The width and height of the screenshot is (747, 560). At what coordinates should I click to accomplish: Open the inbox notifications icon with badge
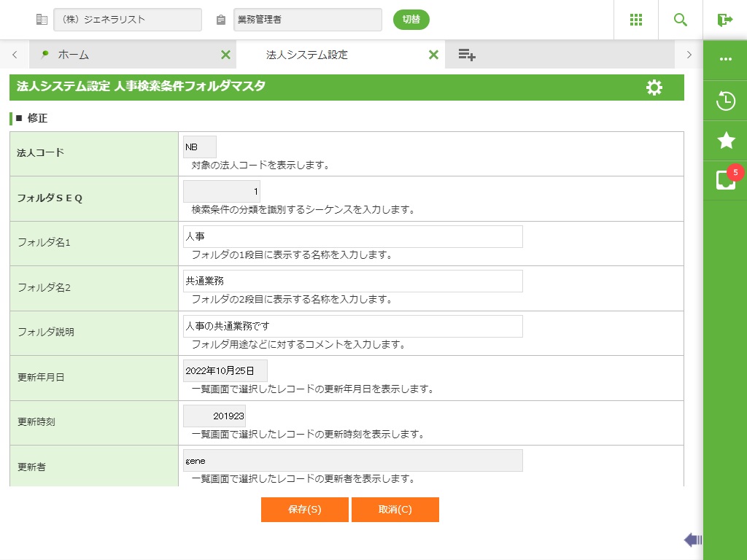click(726, 179)
